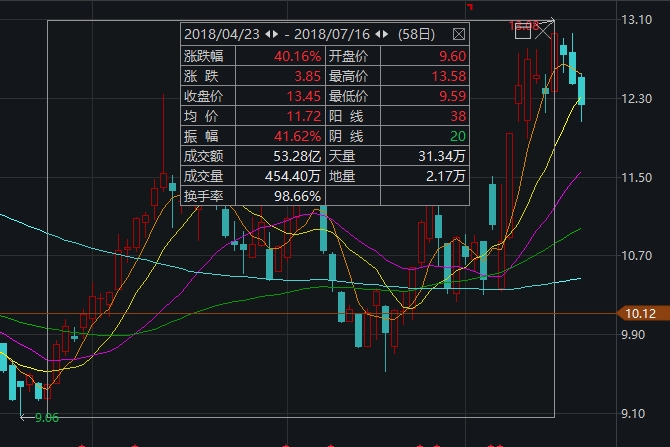670x447 pixels.
Task: Select the 31.34万 天量 value
Action: tap(442, 156)
